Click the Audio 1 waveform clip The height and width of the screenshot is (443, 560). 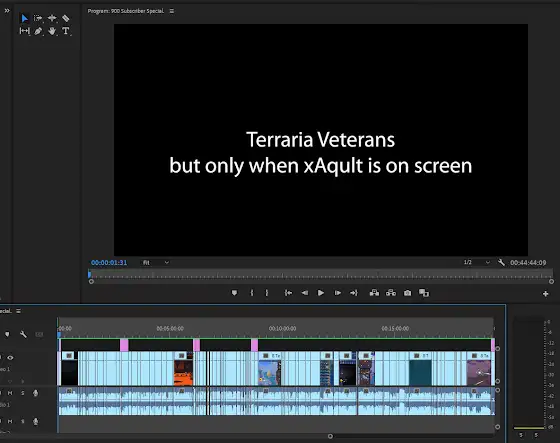click(277, 401)
